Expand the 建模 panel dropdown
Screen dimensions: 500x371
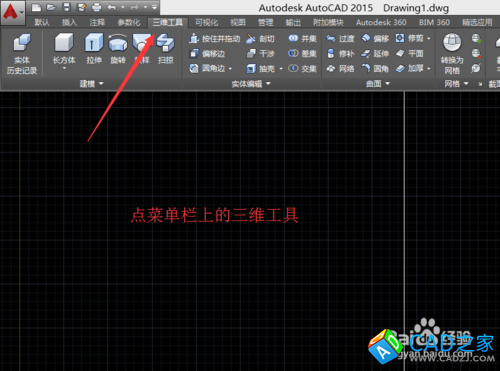tap(91, 84)
